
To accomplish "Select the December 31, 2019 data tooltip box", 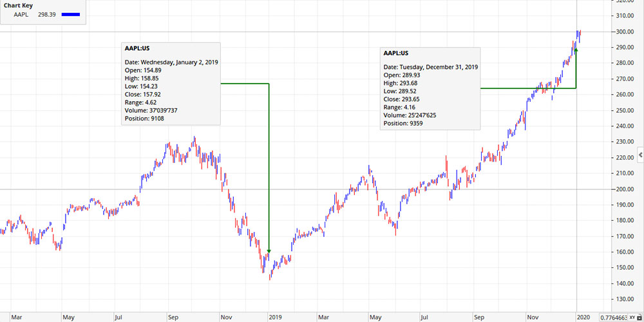I will point(430,87).
